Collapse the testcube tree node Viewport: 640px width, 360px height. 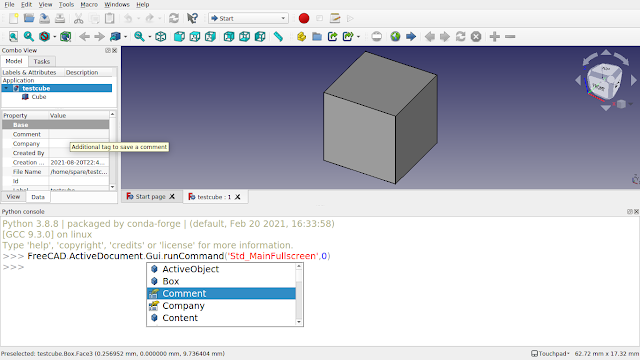(6, 88)
